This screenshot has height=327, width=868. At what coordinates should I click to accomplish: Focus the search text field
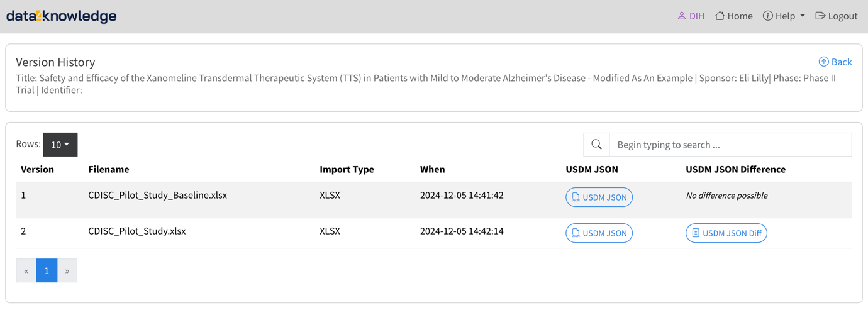point(730,145)
